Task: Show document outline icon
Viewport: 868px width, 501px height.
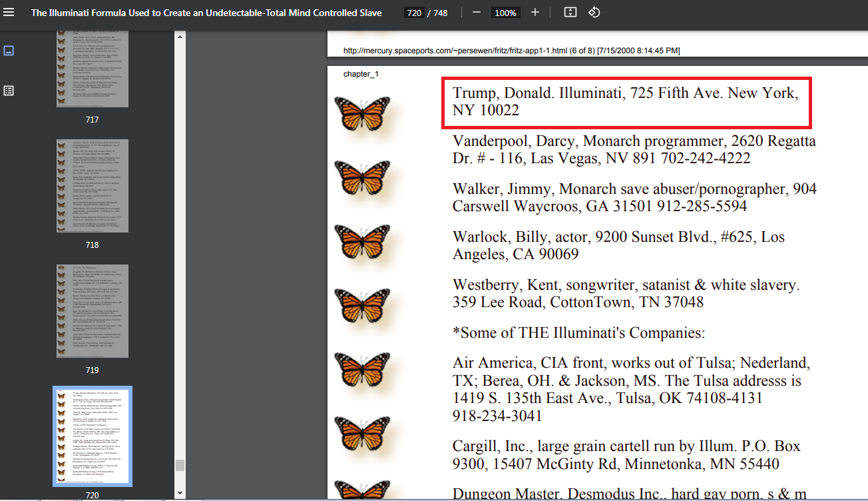Action: (x=9, y=91)
